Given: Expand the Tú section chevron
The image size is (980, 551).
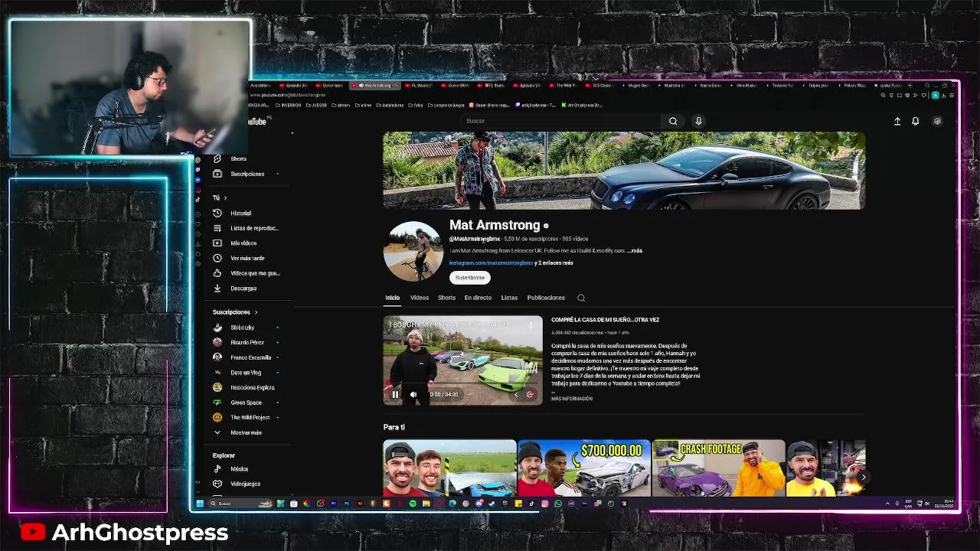Looking at the screenshot, I should pyautogui.click(x=225, y=197).
